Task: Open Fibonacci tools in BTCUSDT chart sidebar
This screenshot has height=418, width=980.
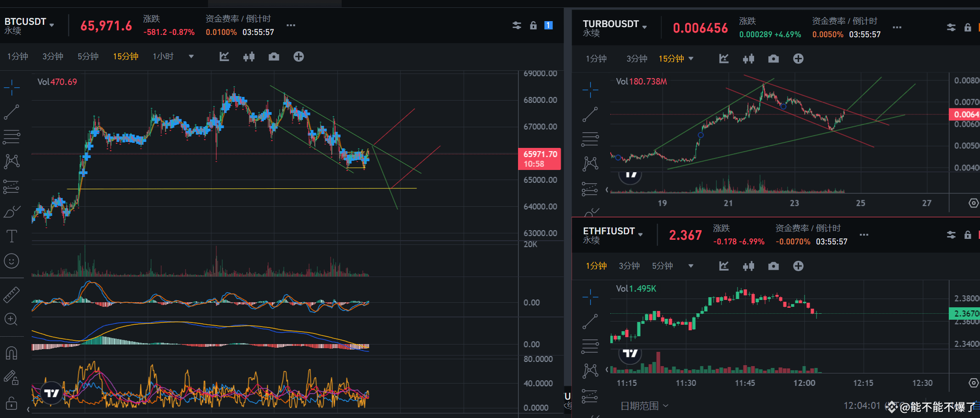Action: (x=11, y=137)
